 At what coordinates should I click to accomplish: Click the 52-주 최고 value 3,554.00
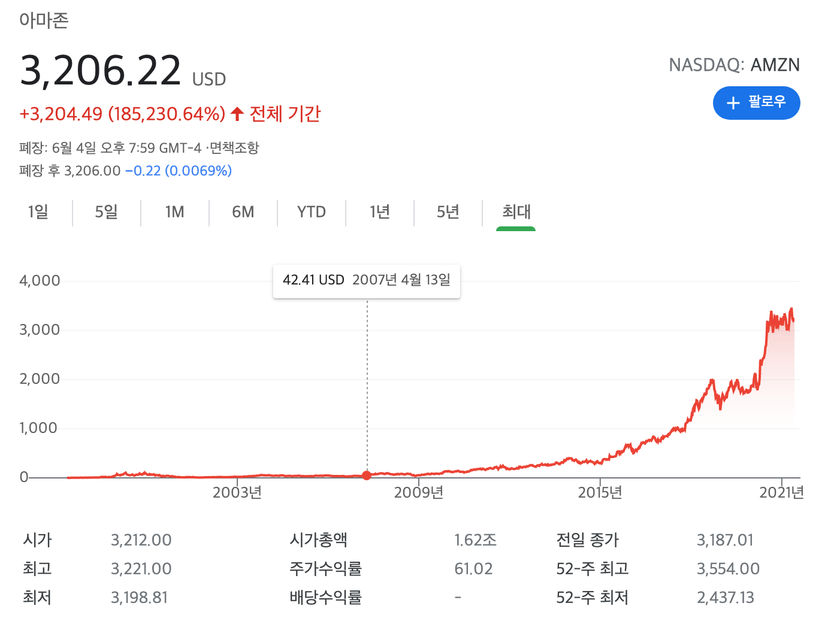pos(727,569)
